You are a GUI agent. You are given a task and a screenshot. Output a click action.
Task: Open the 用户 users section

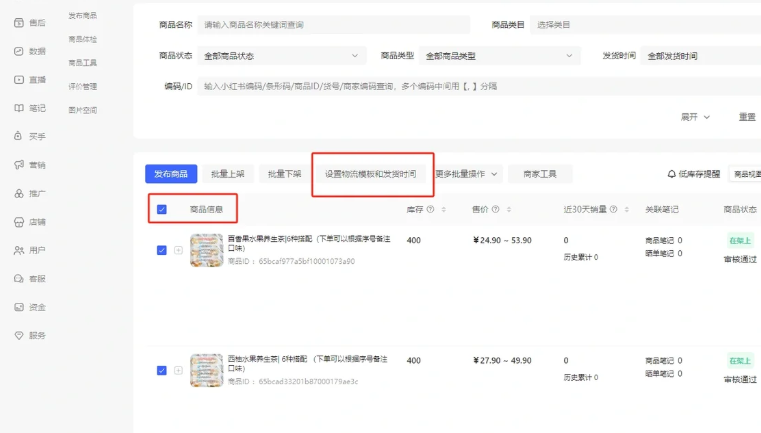coord(30,250)
